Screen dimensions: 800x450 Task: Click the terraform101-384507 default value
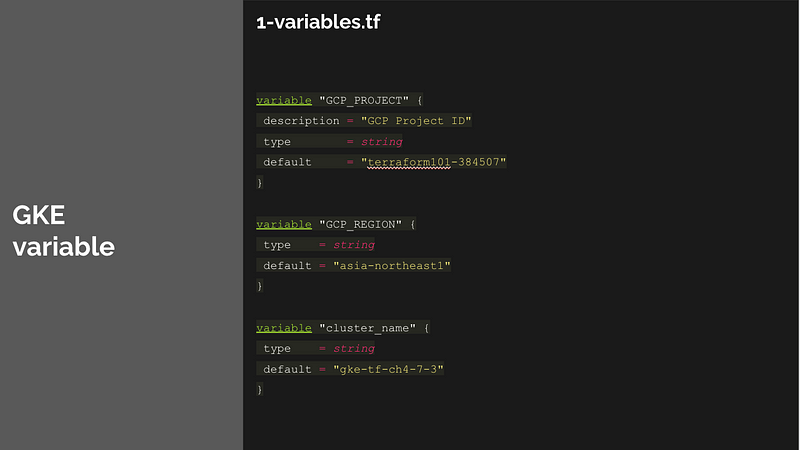coord(433,162)
